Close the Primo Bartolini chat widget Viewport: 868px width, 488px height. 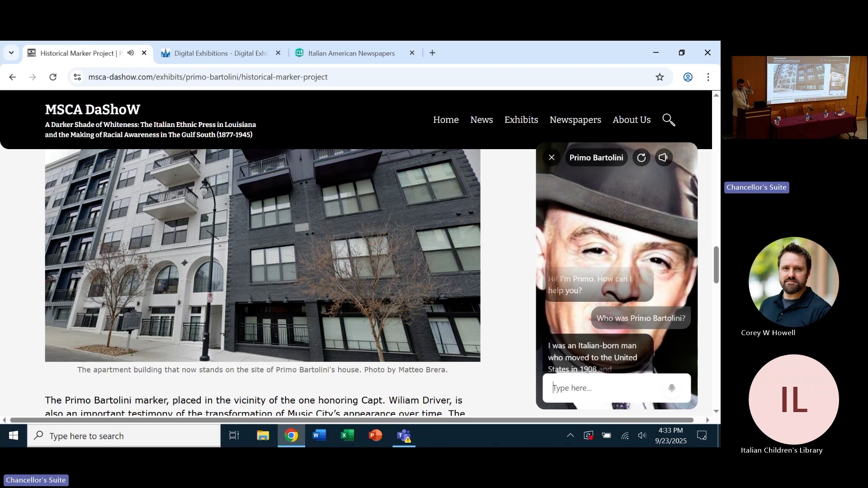point(552,158)
